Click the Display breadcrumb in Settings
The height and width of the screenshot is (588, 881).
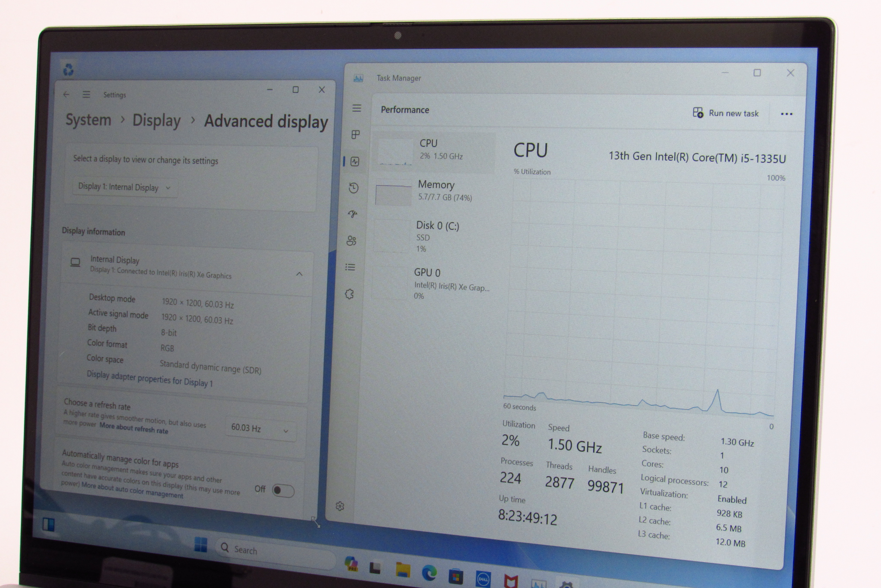pos(156,120)
